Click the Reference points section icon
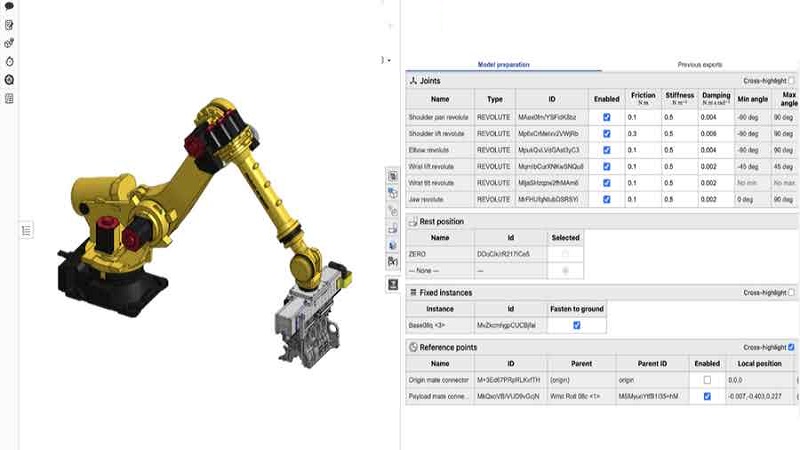The width and height of the screenshot is (800, 450). click(x=413, y=347)
